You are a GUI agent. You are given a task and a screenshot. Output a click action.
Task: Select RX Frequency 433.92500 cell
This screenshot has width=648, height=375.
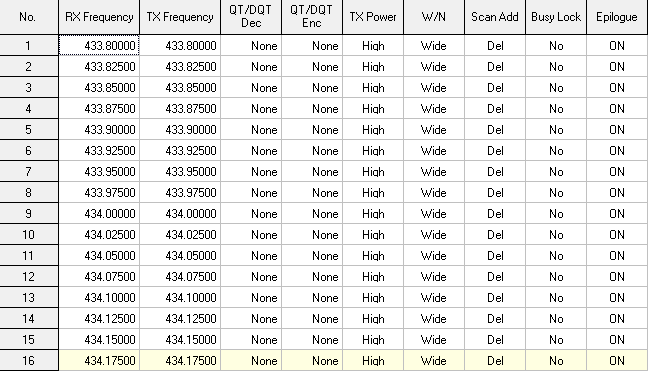point(99,150)
